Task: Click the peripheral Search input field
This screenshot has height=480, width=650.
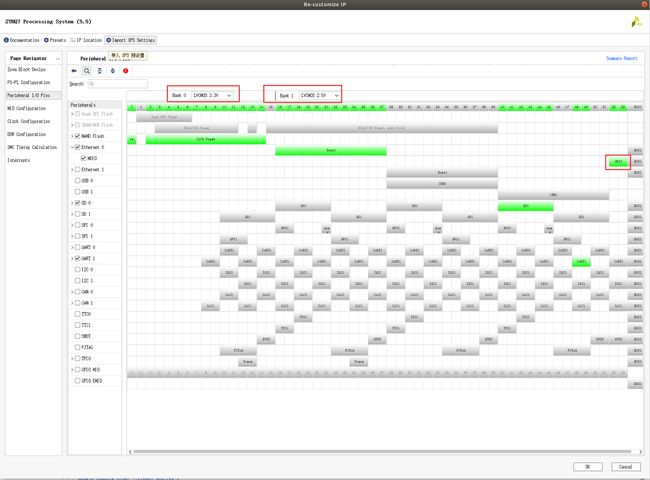Action: coord(118,84)
